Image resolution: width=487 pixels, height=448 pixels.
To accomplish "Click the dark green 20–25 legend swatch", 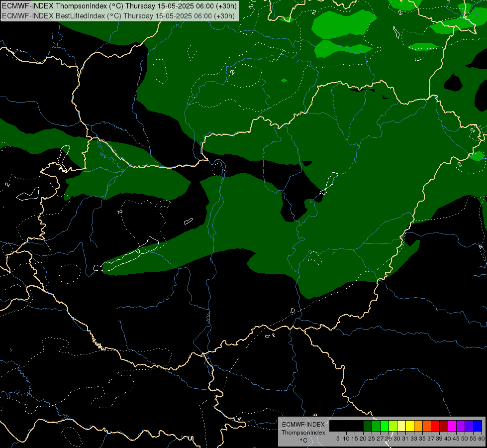I will [x=368, y=426].
